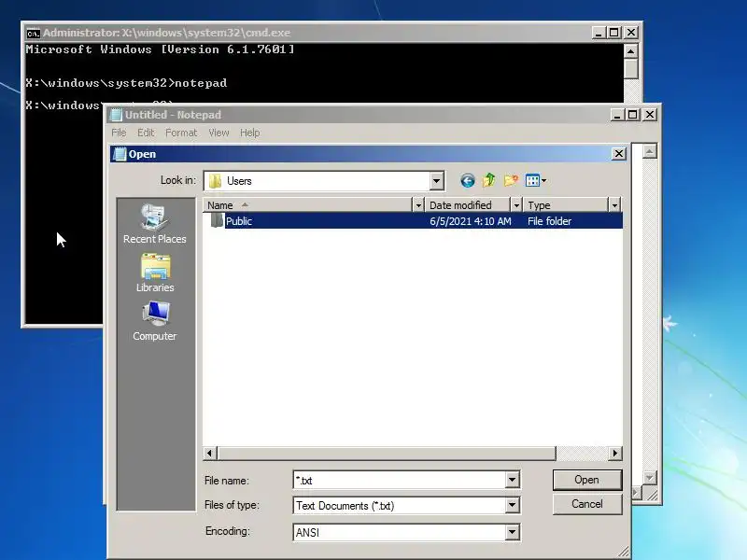
Task: Sort by Date modified column header
Action: click(468, 205)
